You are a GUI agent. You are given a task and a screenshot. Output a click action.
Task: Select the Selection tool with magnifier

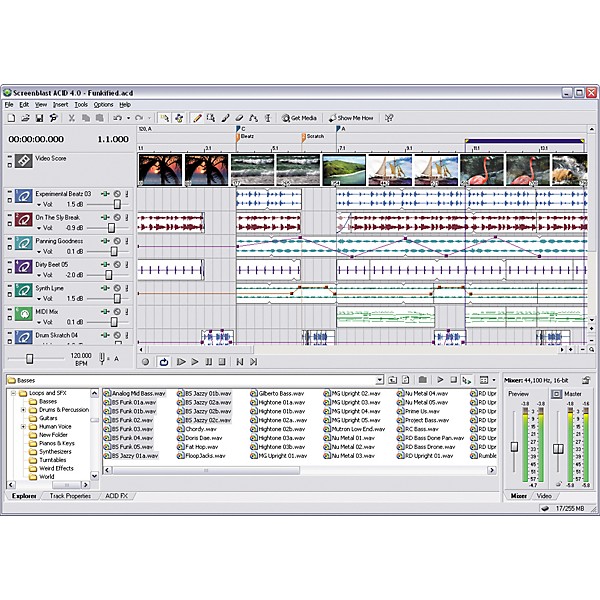210,118
